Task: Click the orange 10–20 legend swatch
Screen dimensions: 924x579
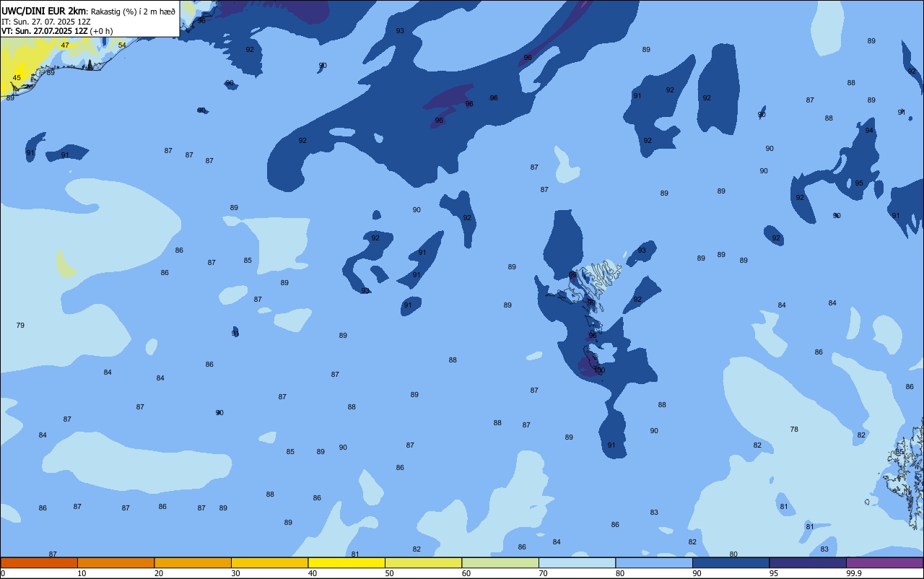Action: click(115, 562)
